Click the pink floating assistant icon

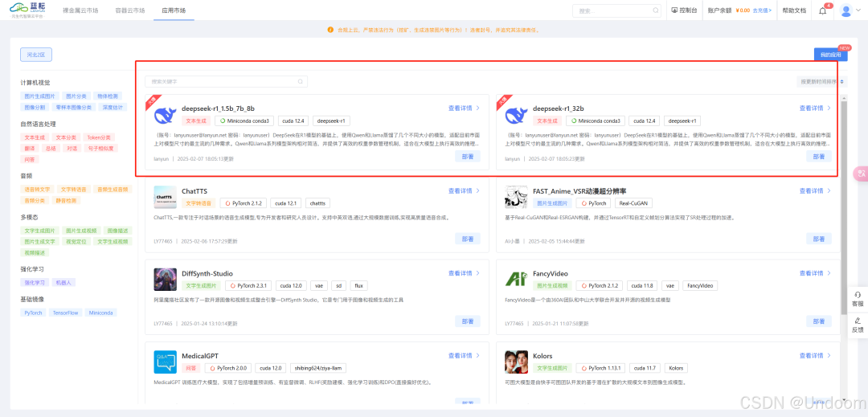point(862,173)
